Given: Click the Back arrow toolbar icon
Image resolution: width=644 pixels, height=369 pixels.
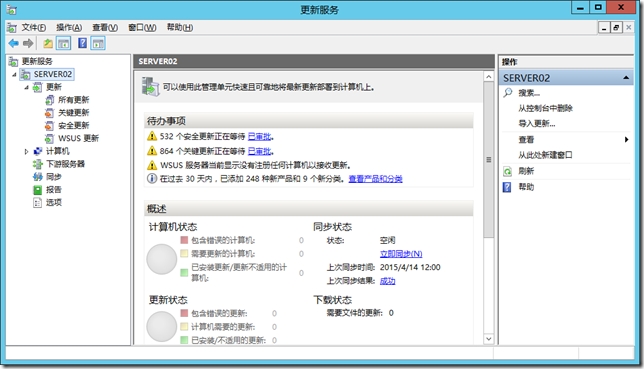Looking at the screenshot, I should click(x=14, y=43).
